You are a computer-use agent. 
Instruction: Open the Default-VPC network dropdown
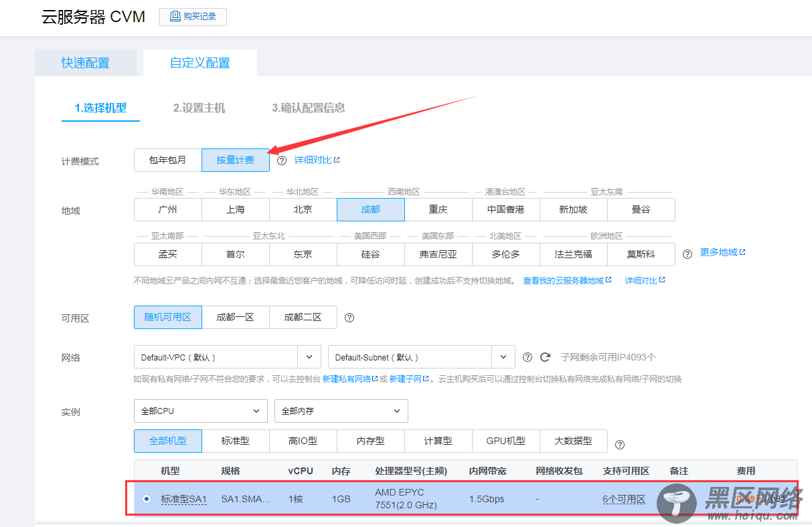click(228, 357)
